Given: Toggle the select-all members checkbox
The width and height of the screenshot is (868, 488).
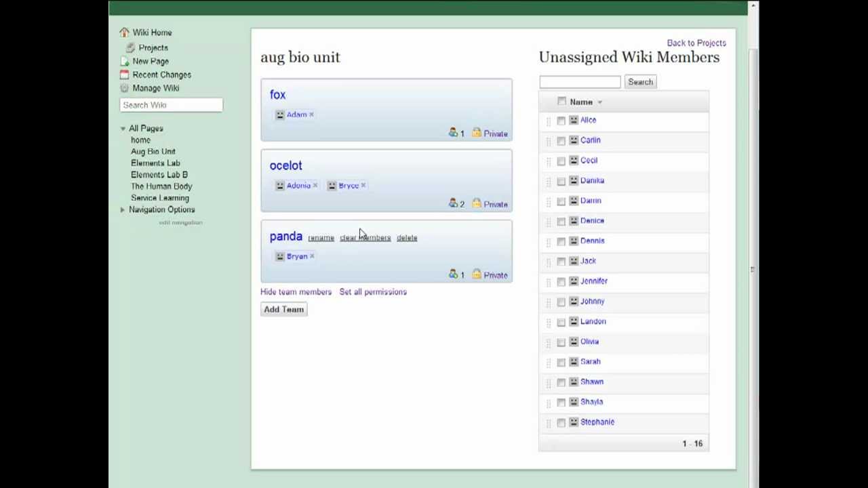Looking at the screenshot, I should [x=561, y=102].
